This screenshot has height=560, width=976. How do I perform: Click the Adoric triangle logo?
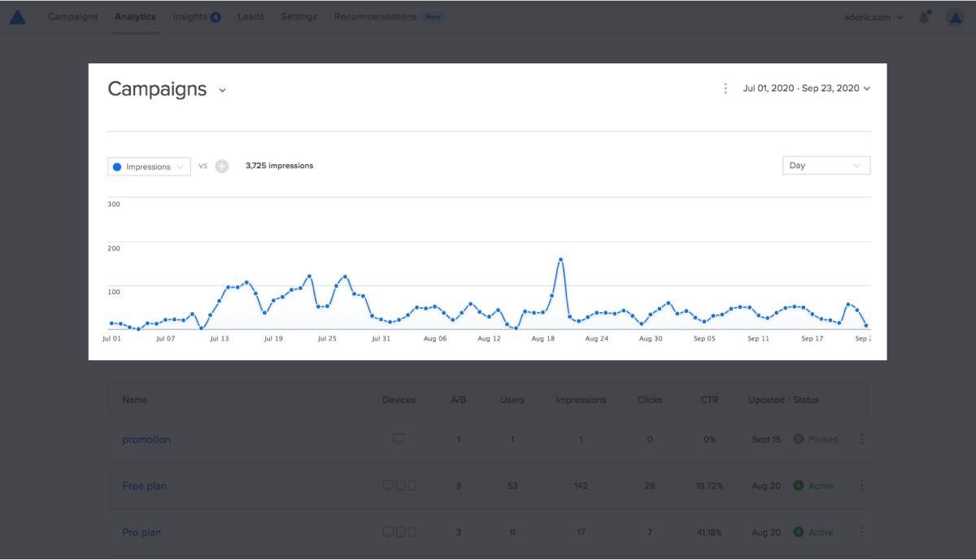pyautogui.click(x=17, y=16)
